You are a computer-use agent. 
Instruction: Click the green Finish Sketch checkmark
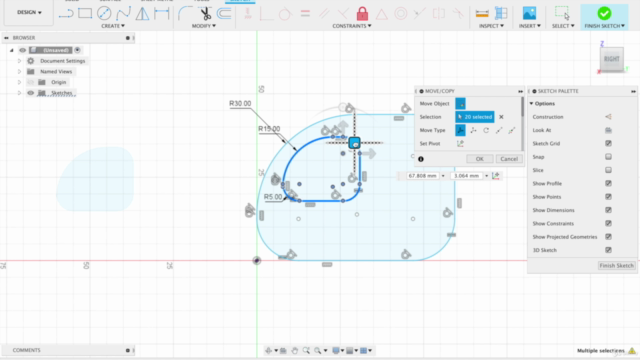click(x=604, y=13)
